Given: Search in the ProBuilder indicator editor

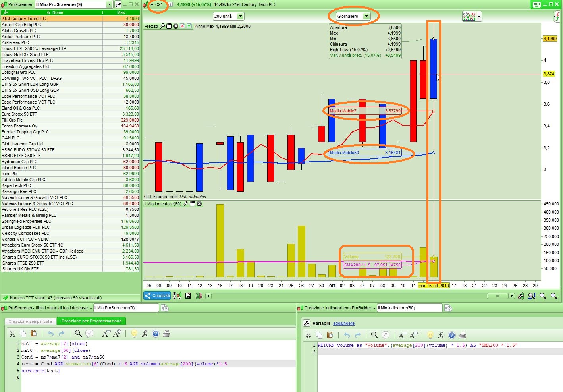Looking at the screenshot, I should 374,335.
